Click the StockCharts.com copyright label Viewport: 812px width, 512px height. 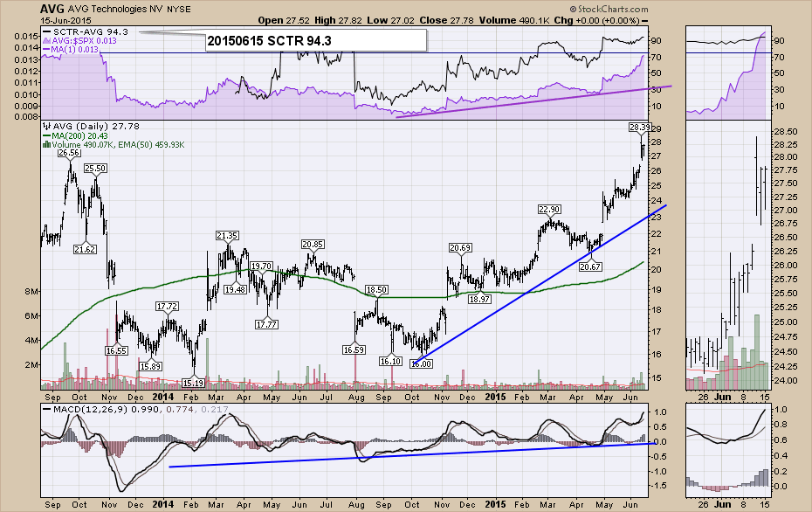click(x=609, y=9)
